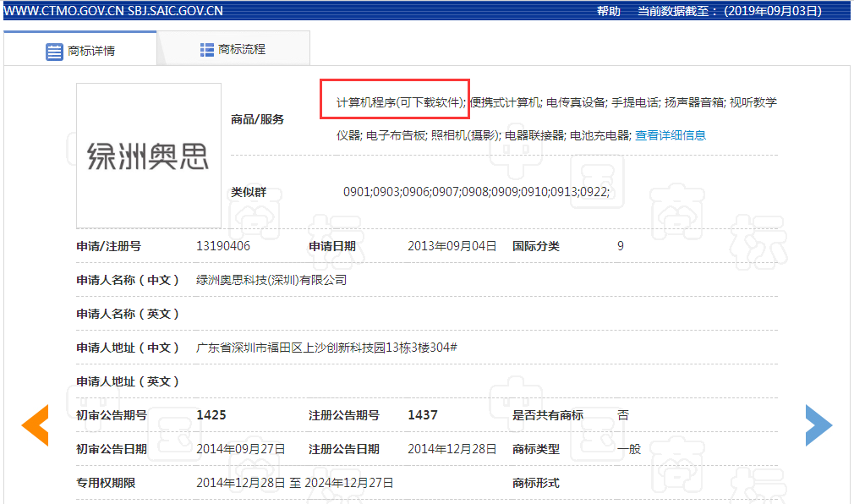Switch to the 商标详情 tab
The height and width of the screenshot is (504, 854).
click(80, 49)
